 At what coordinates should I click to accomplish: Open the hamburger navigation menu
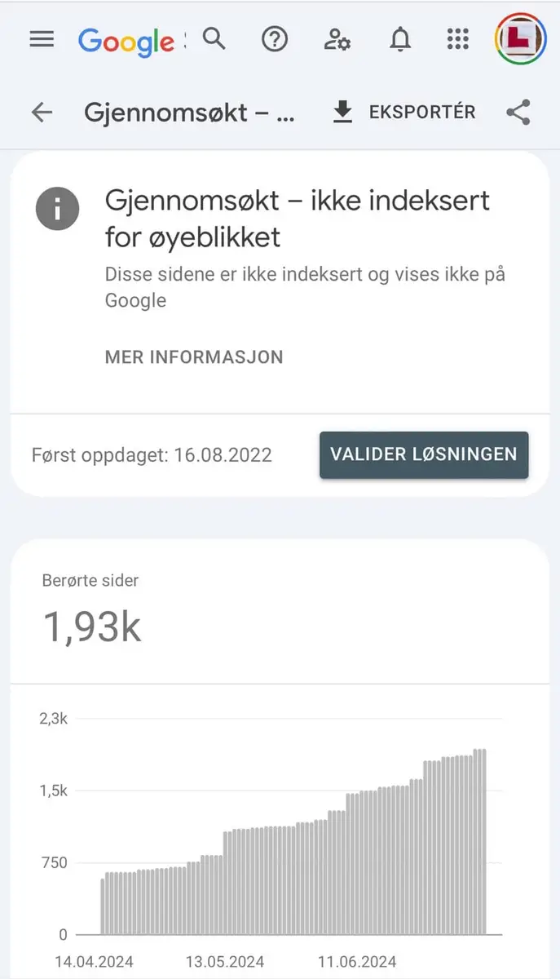coord(42,39)
